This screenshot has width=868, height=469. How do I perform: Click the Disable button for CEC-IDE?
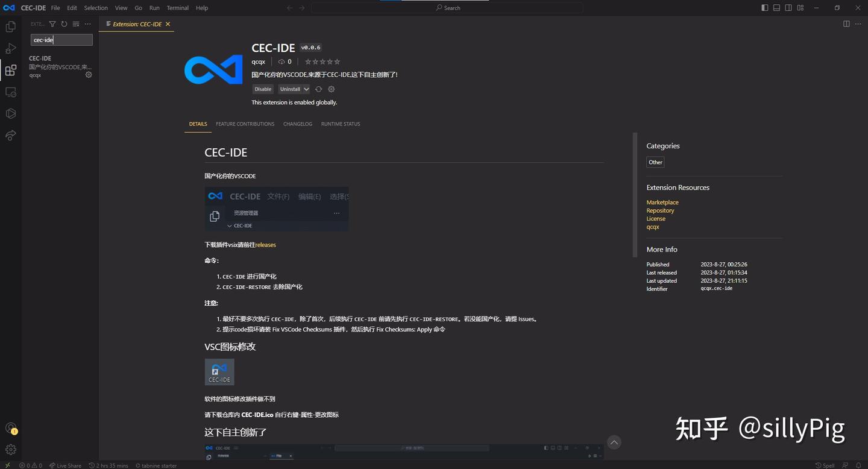coord(263,89)
